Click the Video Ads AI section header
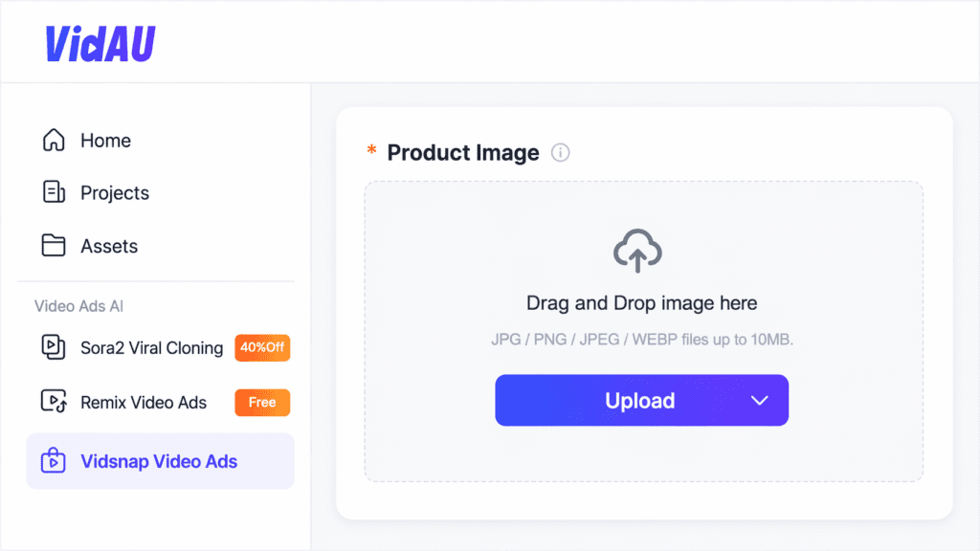 tap(78, 305)
